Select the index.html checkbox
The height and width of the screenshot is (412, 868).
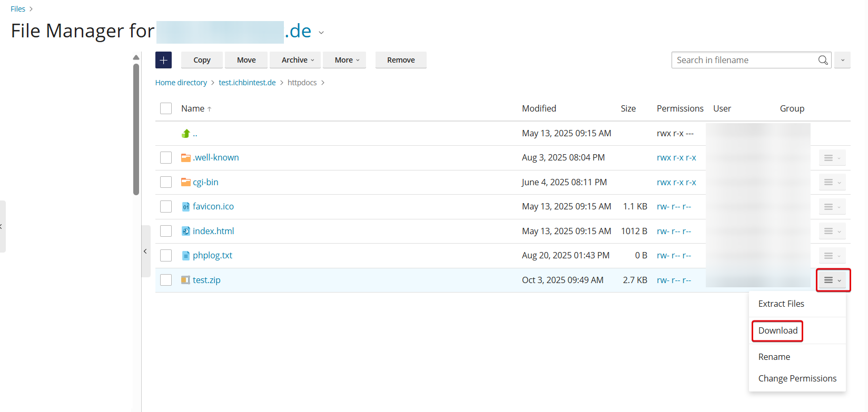[166, 231]
